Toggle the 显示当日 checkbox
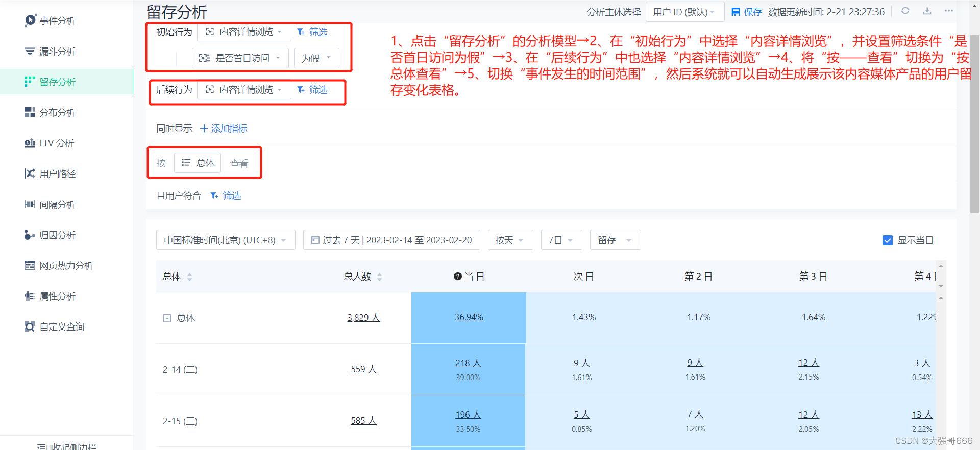The width and height of the screenshot is (980, 450). [x=888, y=240]
